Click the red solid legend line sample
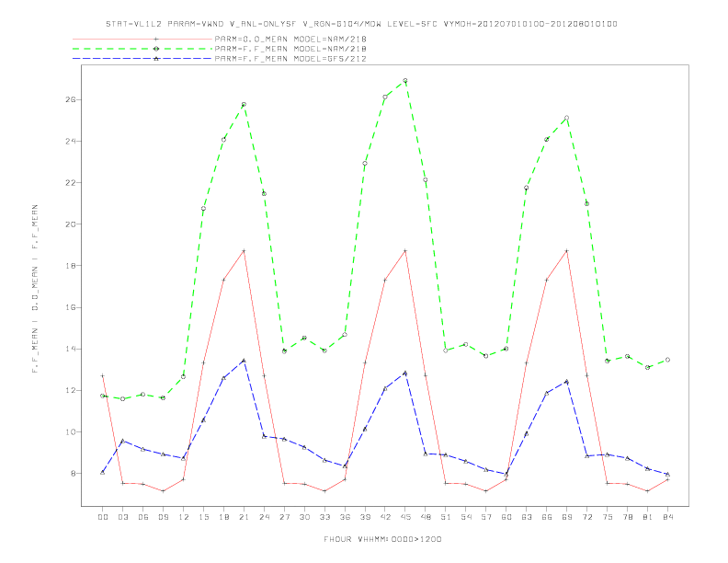This screenshot has width=728, height=563. [x=142, y=39]
